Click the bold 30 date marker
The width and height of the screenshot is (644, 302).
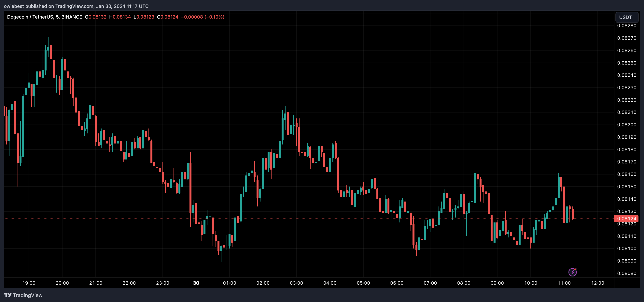coord(196,283)
